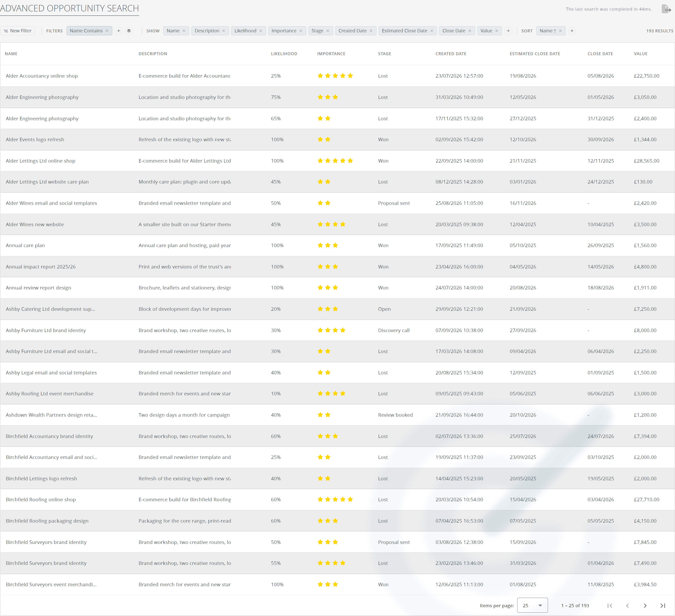Open Alder Accountancy online shop row
The height and width of the screenshot is (616, 675).
point(337,76)
